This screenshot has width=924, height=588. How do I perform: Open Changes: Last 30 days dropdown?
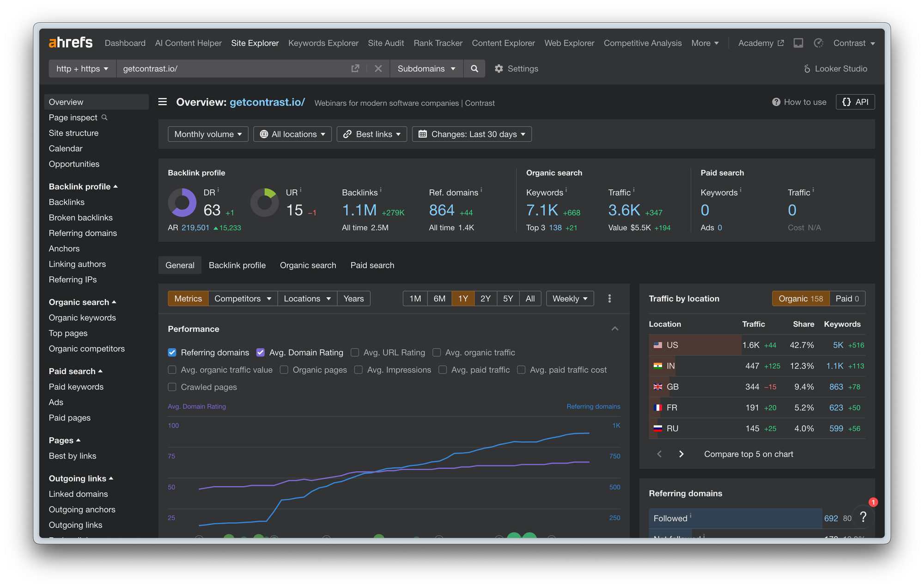(472, 134)
